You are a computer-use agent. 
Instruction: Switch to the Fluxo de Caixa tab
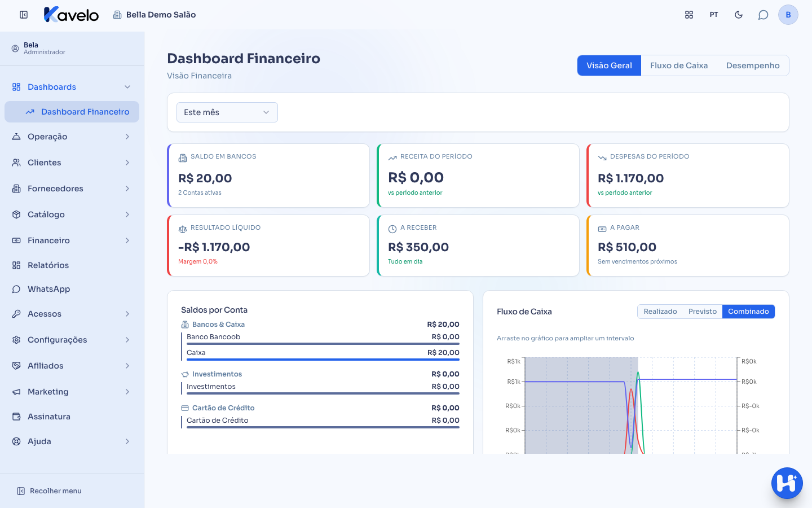679,65
